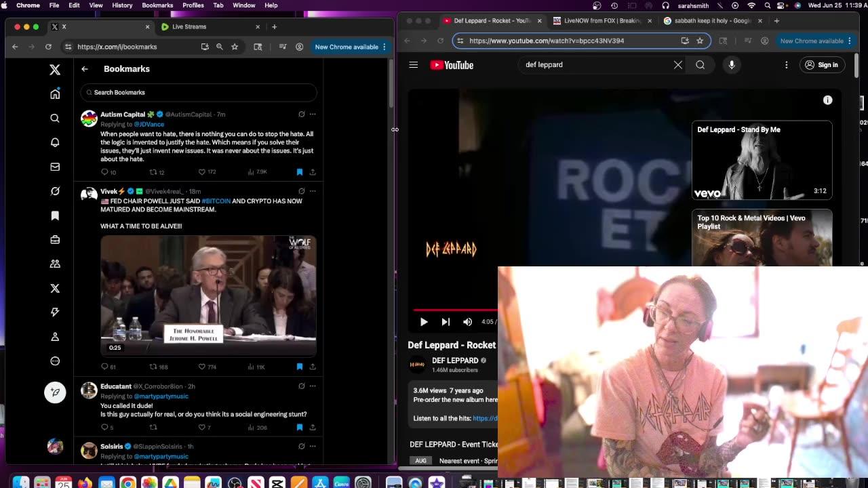The image size is (868, 488).
Task: Open Notifications bell in X sidebar
Action: point(55,142)
